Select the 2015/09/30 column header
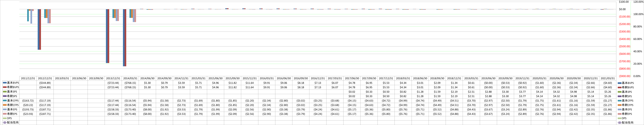The image size is (644, 125). coord(233,79)
